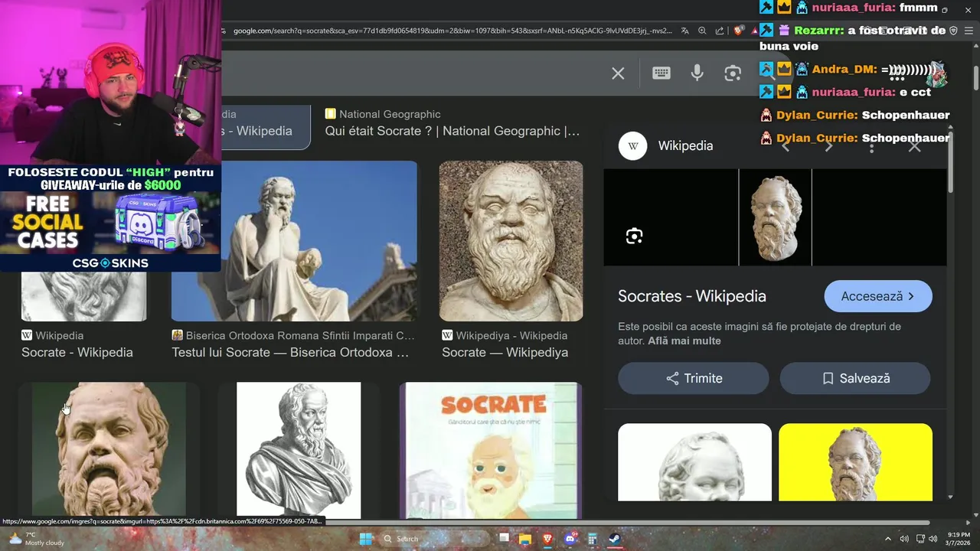Click the browser page vertical scrollbar

tap(976, 77)
